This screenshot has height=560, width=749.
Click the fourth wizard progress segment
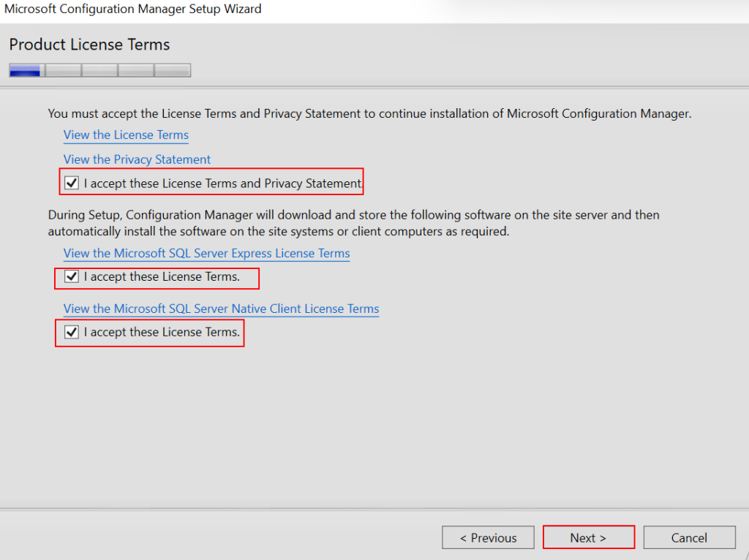pyautogui.click(x=136, y=71)
